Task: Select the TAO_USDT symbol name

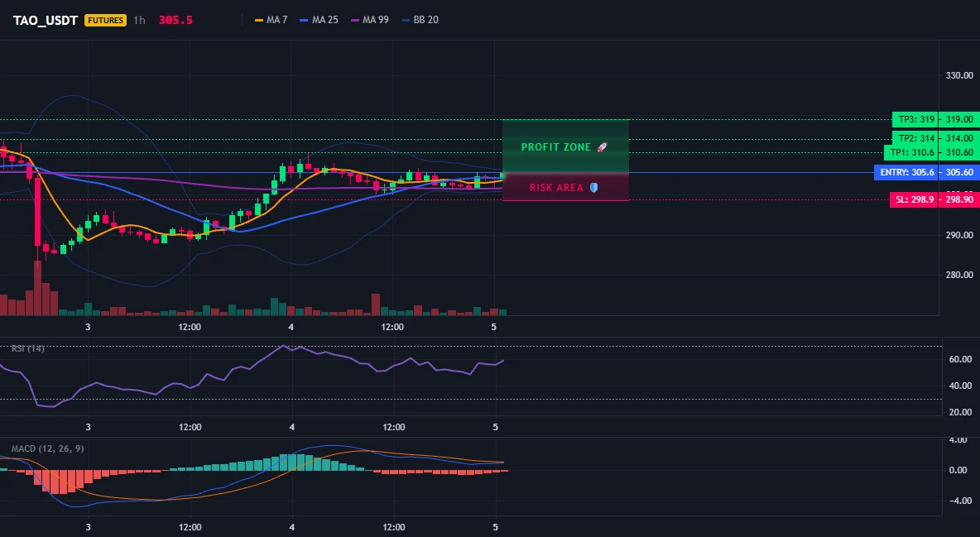Action: click(46, 20)
